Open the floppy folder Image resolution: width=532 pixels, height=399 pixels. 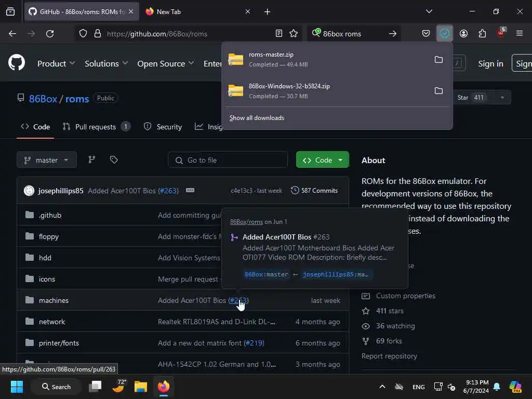[x=49, y=236]
